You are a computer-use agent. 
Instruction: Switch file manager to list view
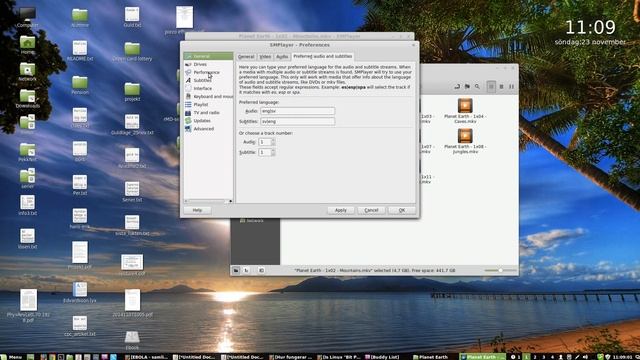pyautogui.click(x=502, y=87)
